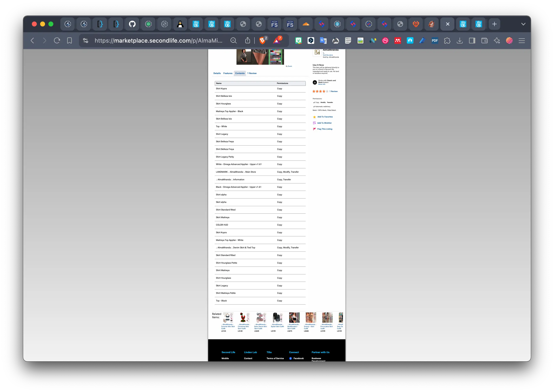Click the Tilia footer heading

click(269, 352)
